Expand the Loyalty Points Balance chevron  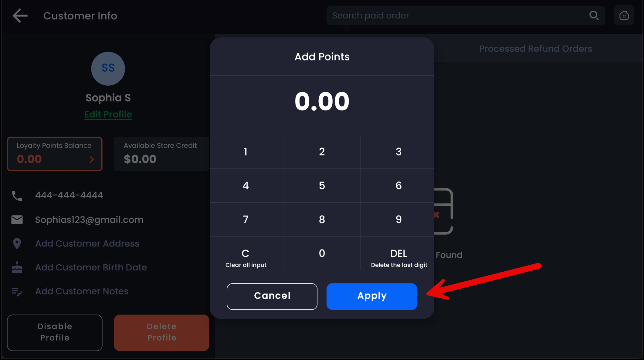(92, 159)
